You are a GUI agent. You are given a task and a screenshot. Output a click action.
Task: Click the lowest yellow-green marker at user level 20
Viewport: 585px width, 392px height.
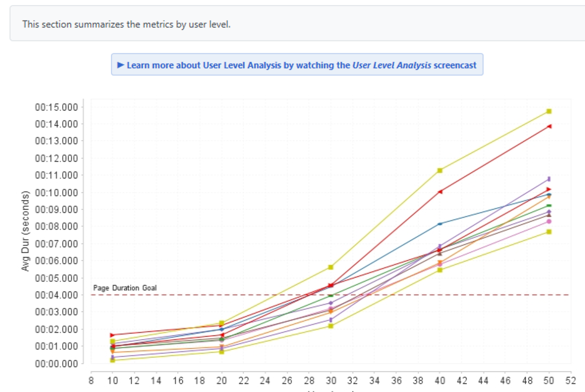click(x=223, y=351)
